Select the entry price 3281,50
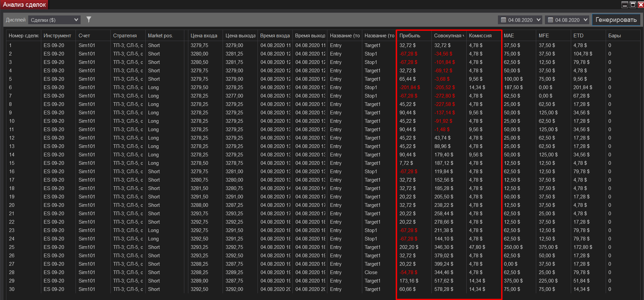 click(x=199, y=188)
